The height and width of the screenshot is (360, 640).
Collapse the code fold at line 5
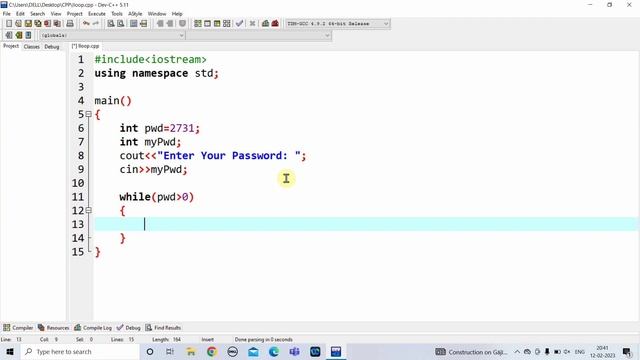89,114
